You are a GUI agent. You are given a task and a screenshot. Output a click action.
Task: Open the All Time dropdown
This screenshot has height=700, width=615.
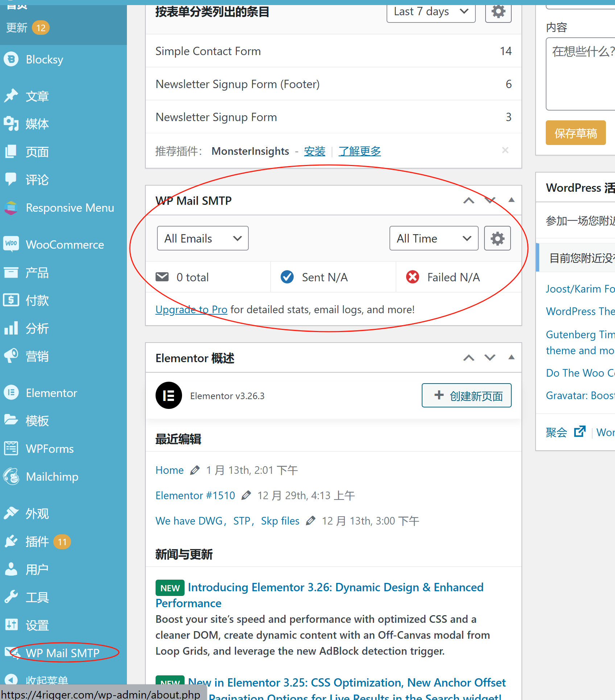(434, 239)
